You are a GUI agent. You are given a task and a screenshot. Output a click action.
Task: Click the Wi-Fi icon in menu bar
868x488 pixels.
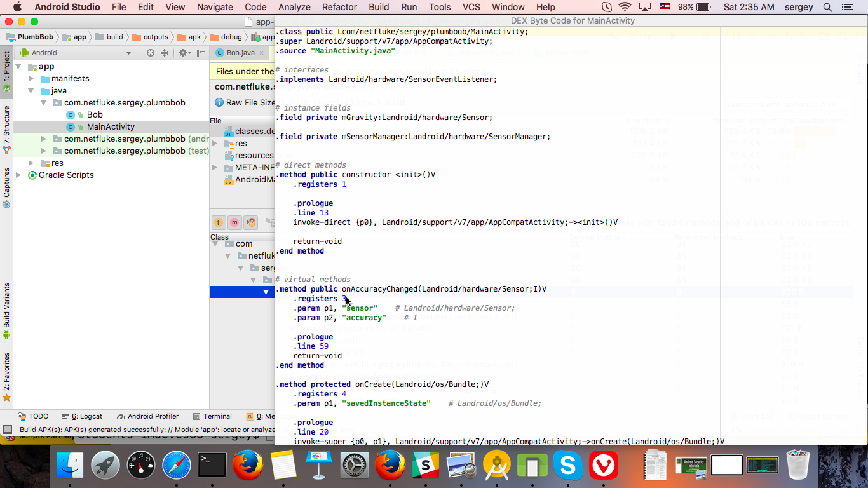(x=625, y=7)
